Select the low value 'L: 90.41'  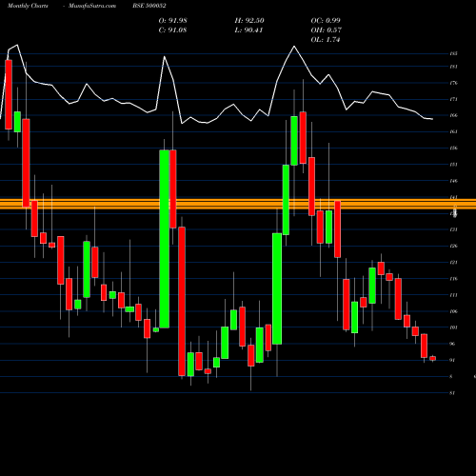248,30
